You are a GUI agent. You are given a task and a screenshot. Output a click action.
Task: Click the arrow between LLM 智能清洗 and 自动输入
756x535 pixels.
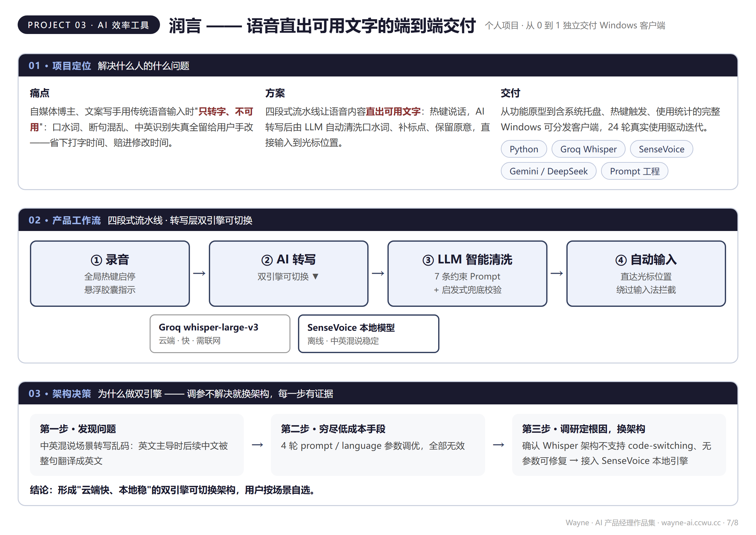point(557,273)
